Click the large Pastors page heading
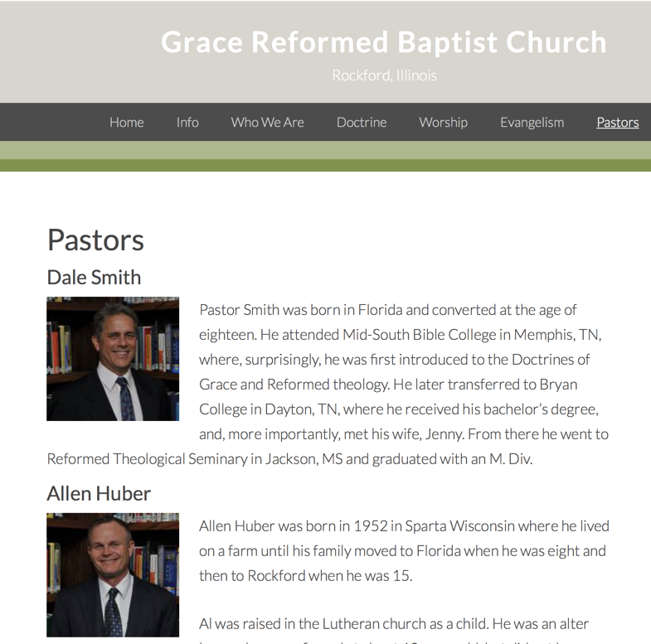 (95, 240)
